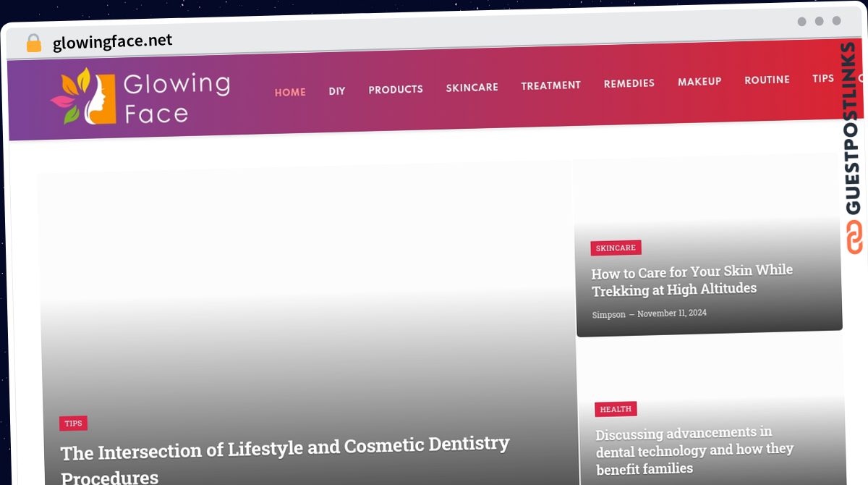
Task: Open the HOME menu item
Action: (x=290, y=92)
